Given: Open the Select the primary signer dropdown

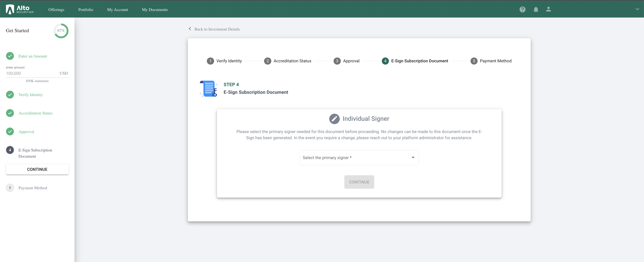Looking at the screenshot, I should (x=359, y=158).
